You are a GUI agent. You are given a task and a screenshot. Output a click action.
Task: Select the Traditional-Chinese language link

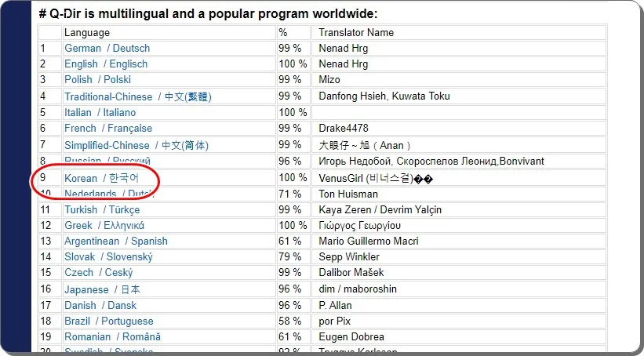(x=137, y=97)
